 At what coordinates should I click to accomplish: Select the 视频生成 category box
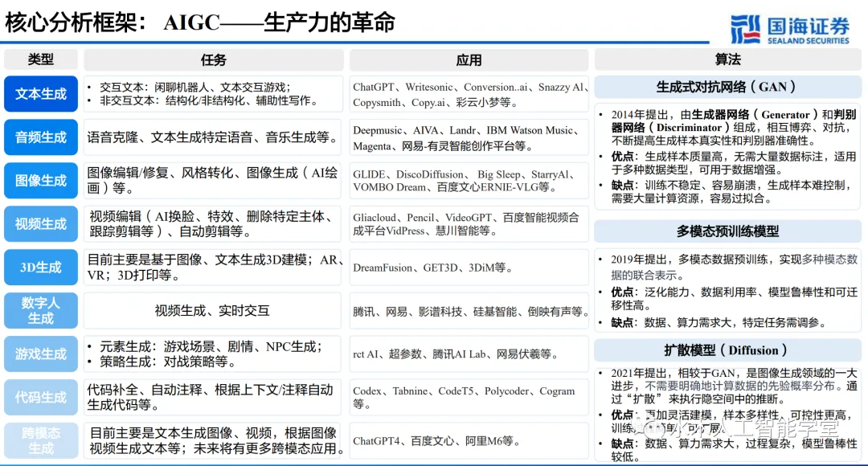coord(41,223)
